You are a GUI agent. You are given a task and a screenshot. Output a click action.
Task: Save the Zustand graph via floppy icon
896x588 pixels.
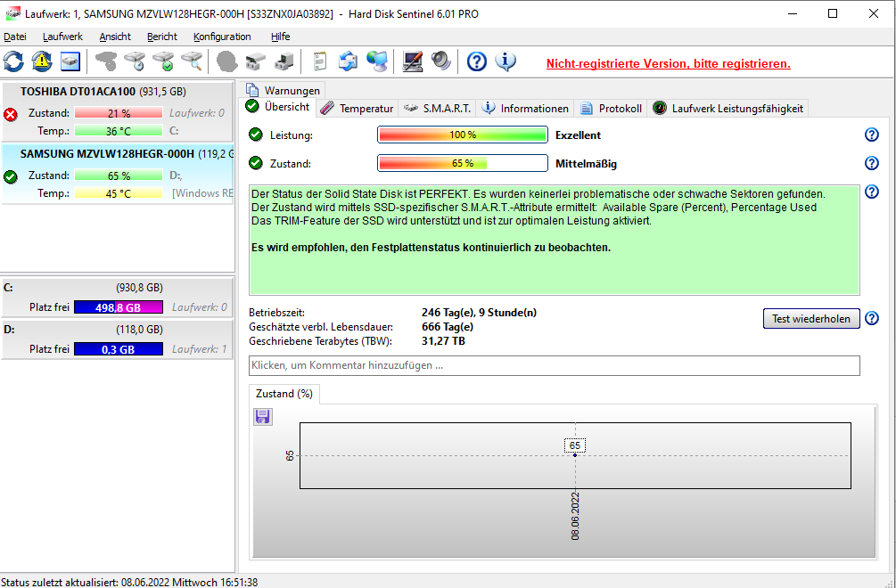point(263,417)
